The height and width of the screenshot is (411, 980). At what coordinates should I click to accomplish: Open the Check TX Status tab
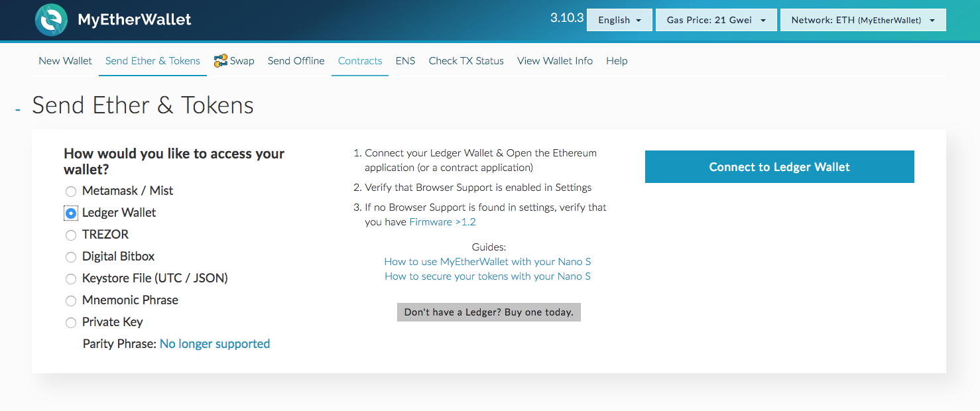466,61
